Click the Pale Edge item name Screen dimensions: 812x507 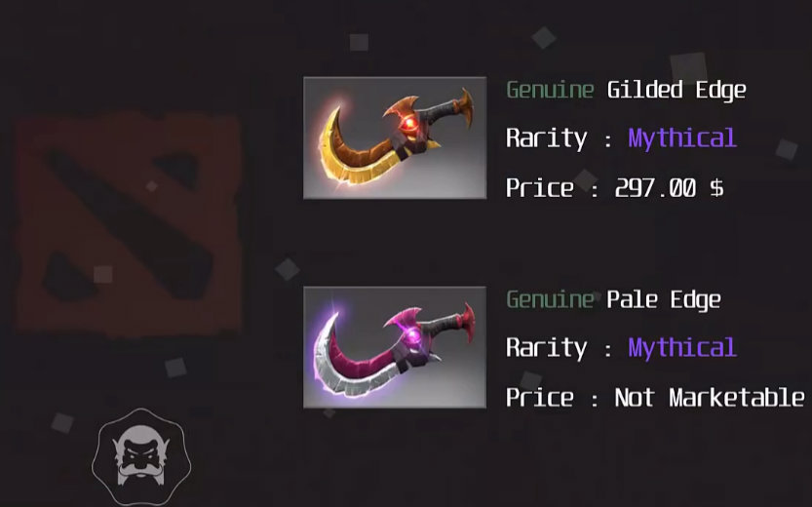click(x=664, y=300)
